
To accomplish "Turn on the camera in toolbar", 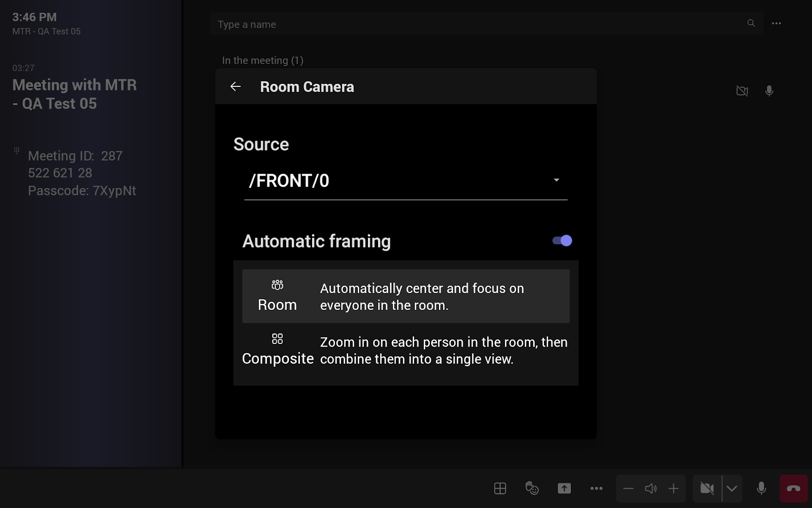I will (x=707, y=489).
